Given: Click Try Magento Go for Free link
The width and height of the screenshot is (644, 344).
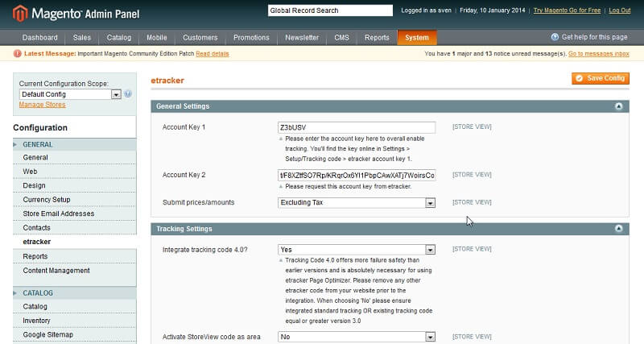Looking at the screenshot, I should coord(567,10).
